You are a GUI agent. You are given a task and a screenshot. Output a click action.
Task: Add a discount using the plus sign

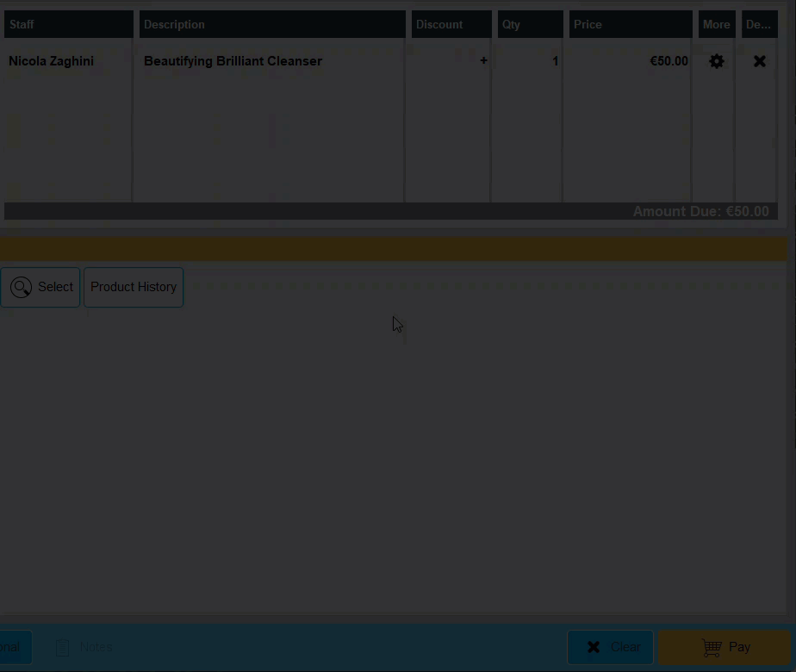(483, 61)
